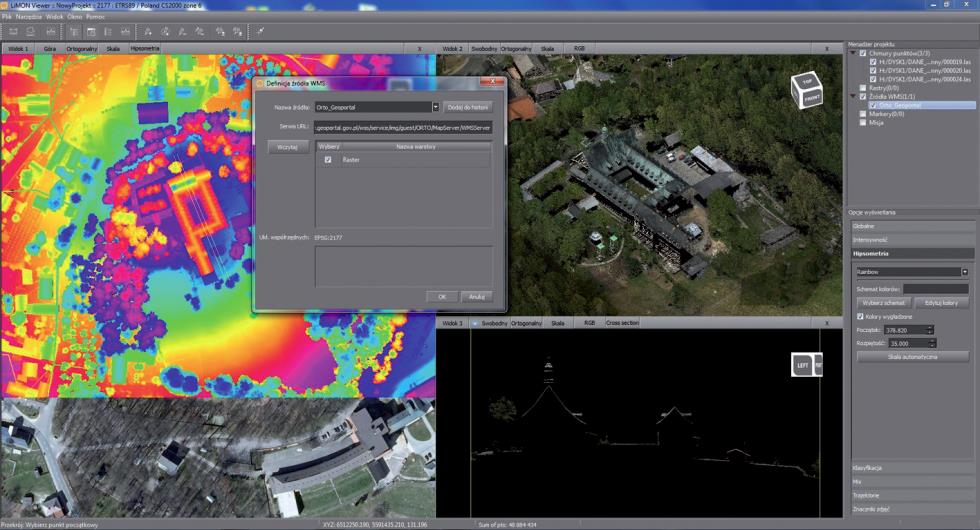Click the second main toolbar icon

pyautogui.click(x=30, y=31)
